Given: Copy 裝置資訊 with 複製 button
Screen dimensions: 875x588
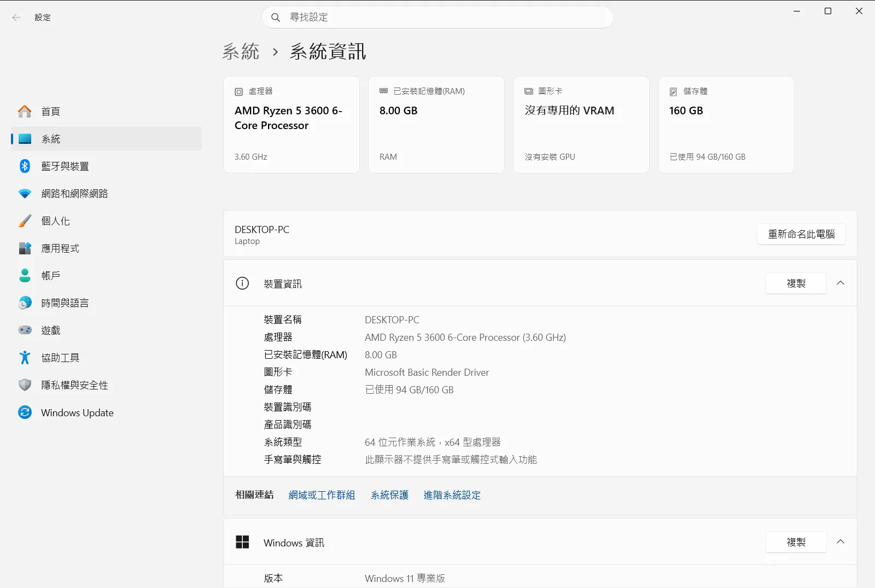Looking at the screenshot, I should 796,283.
